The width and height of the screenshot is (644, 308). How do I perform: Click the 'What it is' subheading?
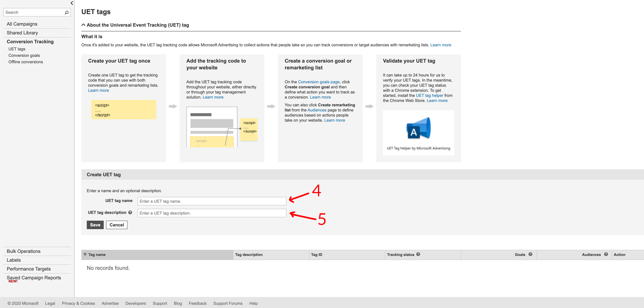click(x=92, y=36)
